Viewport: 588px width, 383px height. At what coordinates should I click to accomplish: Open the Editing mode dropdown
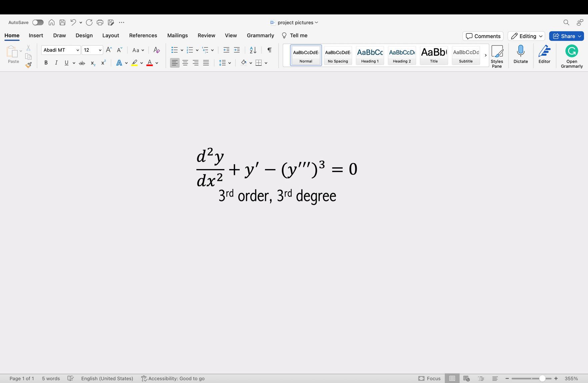[526, 36]
